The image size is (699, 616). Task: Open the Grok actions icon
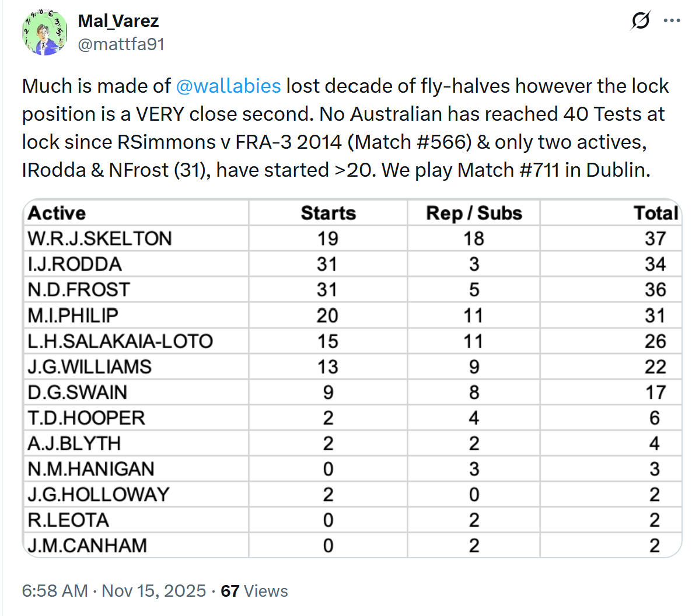tap(640, 21)
